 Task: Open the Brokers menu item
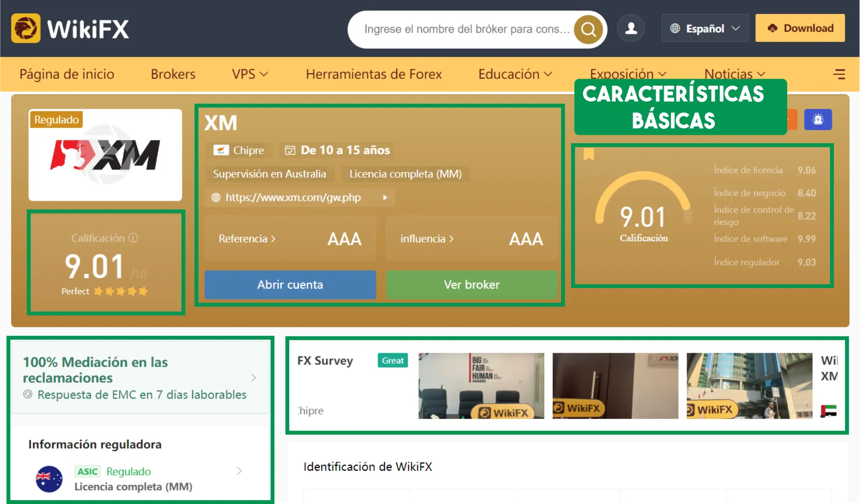(x=173, y=74)
